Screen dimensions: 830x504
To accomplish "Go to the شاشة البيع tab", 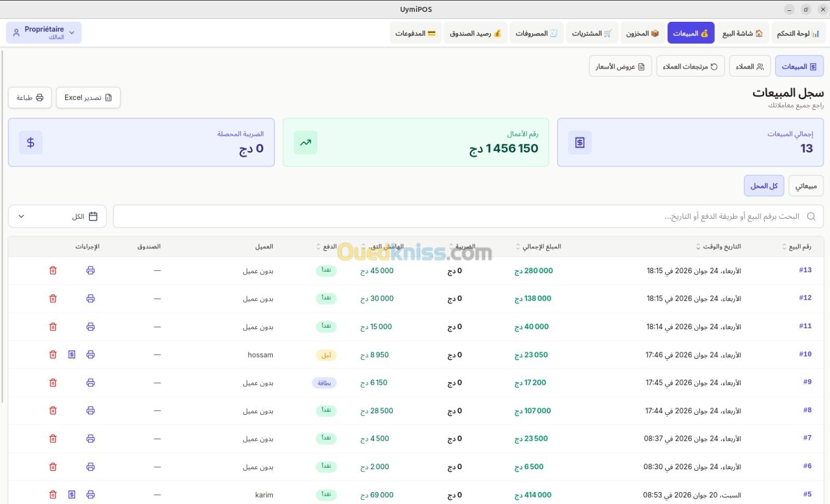I will [742, 33].
